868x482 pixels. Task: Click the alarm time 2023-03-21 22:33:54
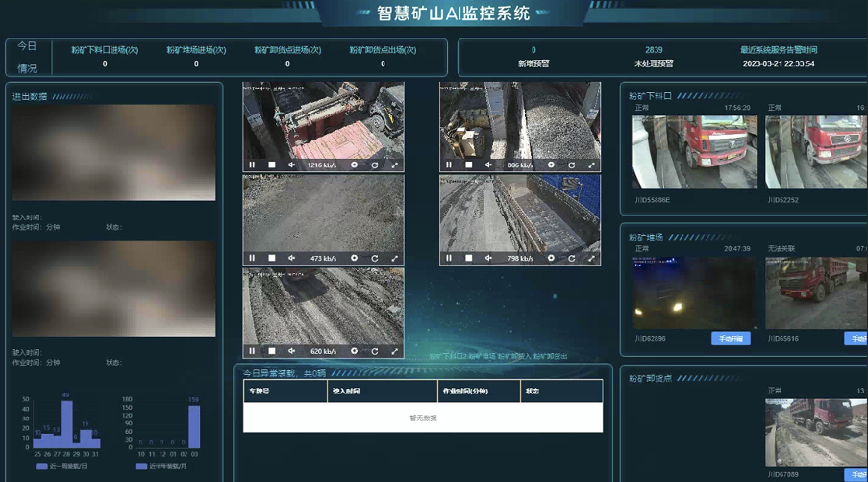(x=779, y=63)
